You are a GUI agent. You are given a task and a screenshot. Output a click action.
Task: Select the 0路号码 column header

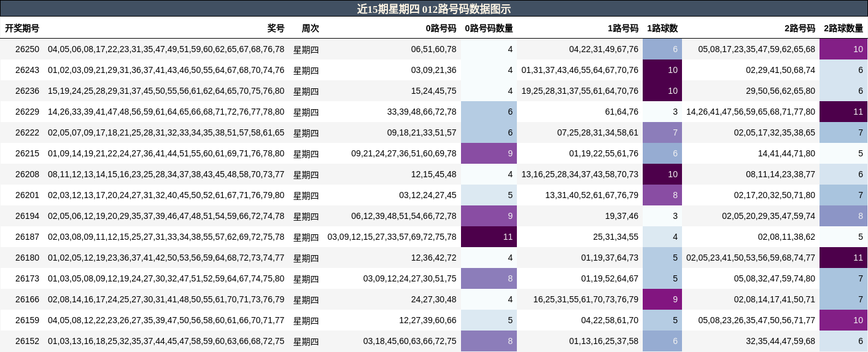[x=441, y=28]
